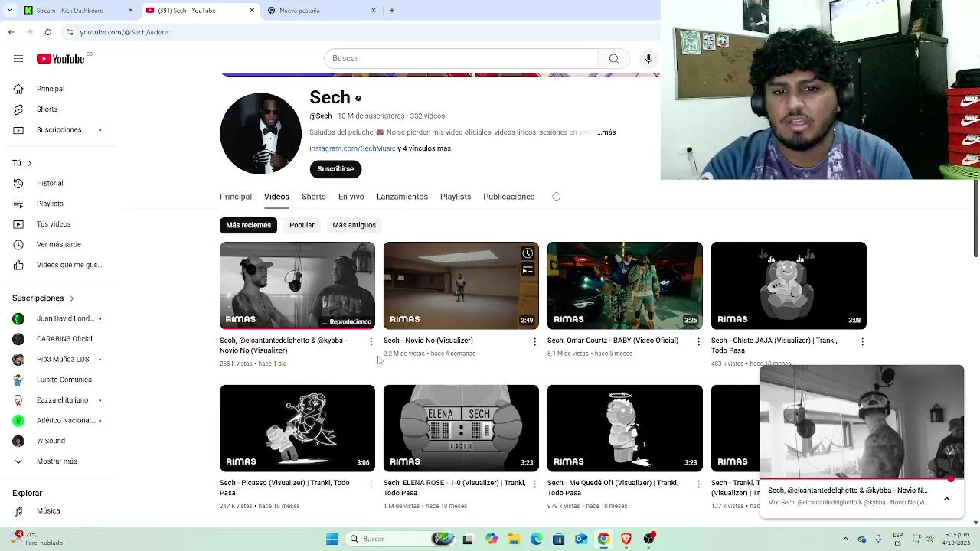Open Novio No with kybba thumbnail
Viewport: 980px width, 551px height.
pos(297,285)
